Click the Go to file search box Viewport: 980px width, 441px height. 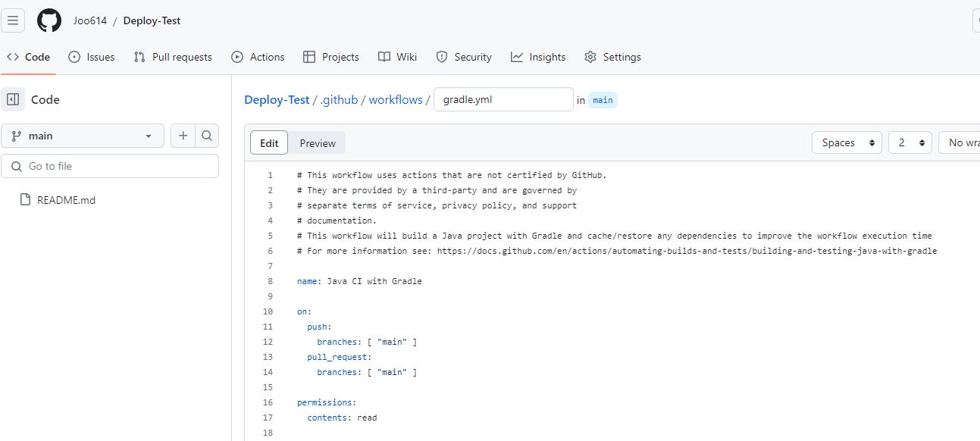[x=110, y=165]
